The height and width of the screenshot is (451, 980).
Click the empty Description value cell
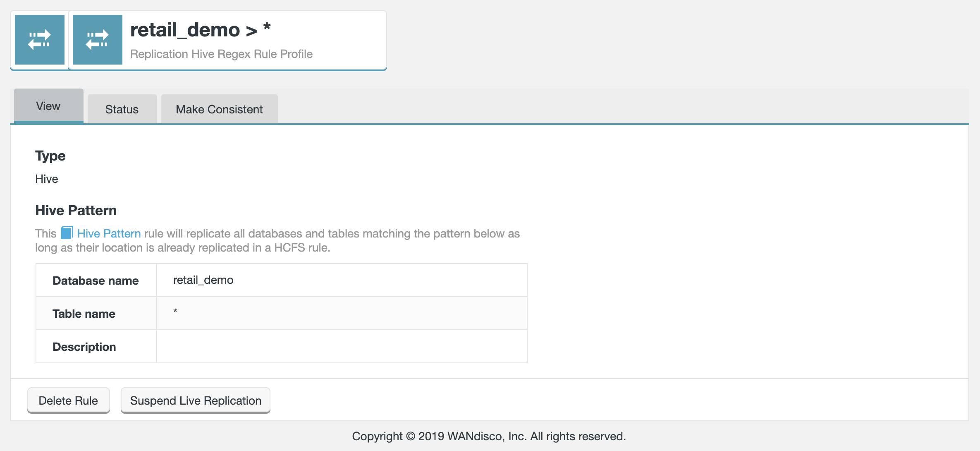point(342,347)
